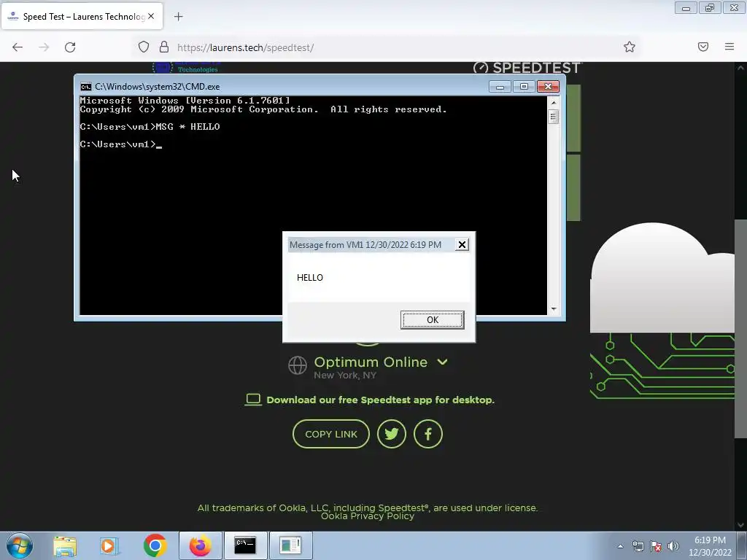The image size is (747, 560).
Task: Click the CMD scrollbar up arrow
Action: 553,102
